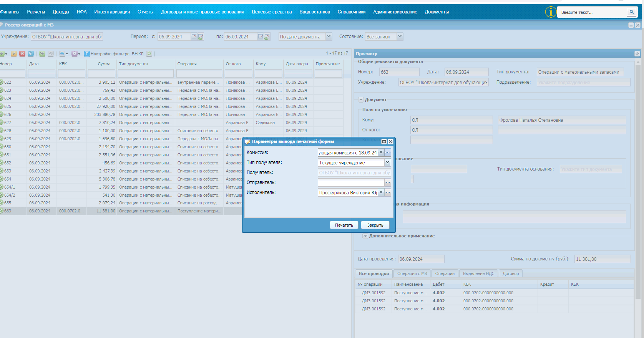
Task: Collapse the Документ section
Action: tap(361, 99)
